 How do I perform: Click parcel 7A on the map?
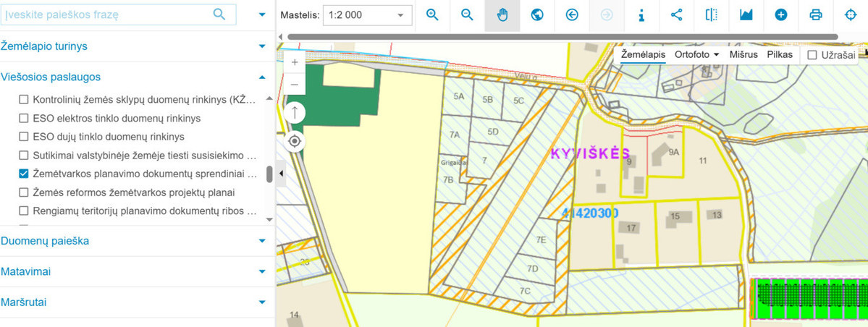point(455,135)
